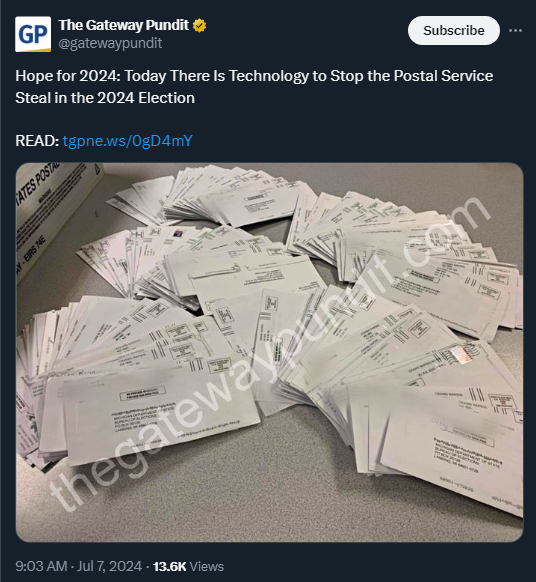The height and width of the screenshot is (582, 536).
Task: Click the tweet headline text
Action: 254,87
